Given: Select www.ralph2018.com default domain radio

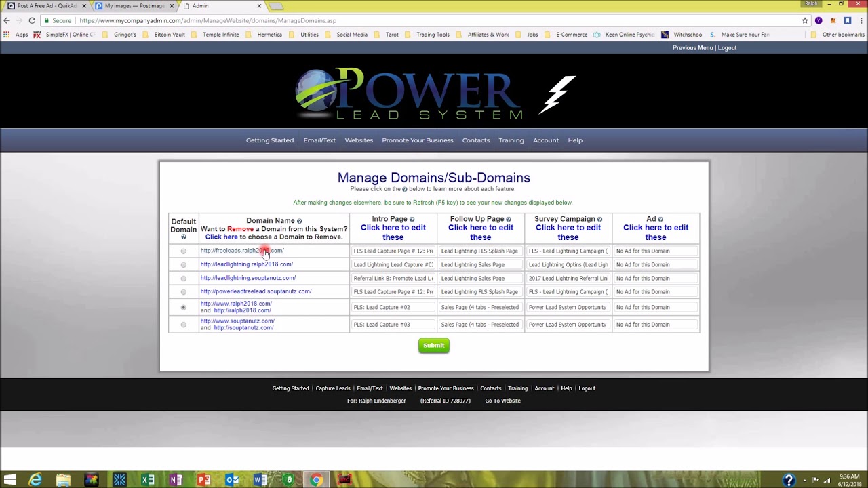Looking at the screenshot, I should [x=183, y=308].
